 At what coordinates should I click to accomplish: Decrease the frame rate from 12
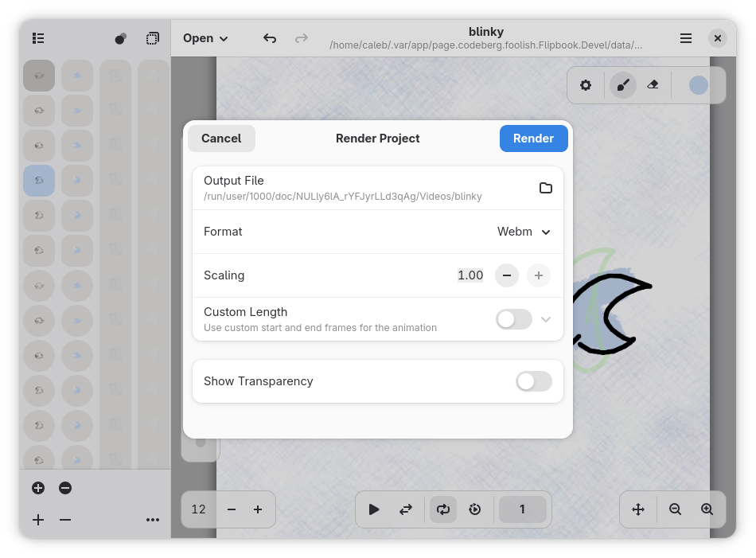pyautogui.click(x=232, y=509)
